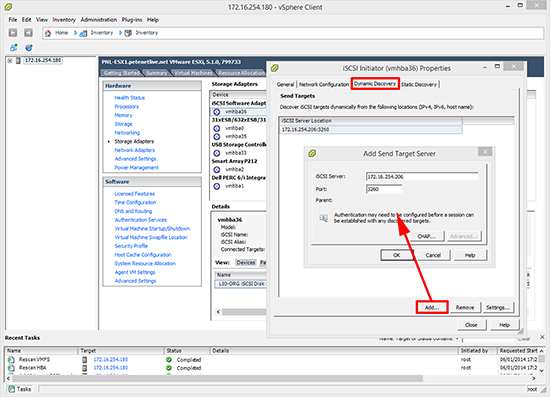The image size is (550, 397).
Task: Click the vSphere logo in iSCSI Initiator Properties title
Action: 275,68
